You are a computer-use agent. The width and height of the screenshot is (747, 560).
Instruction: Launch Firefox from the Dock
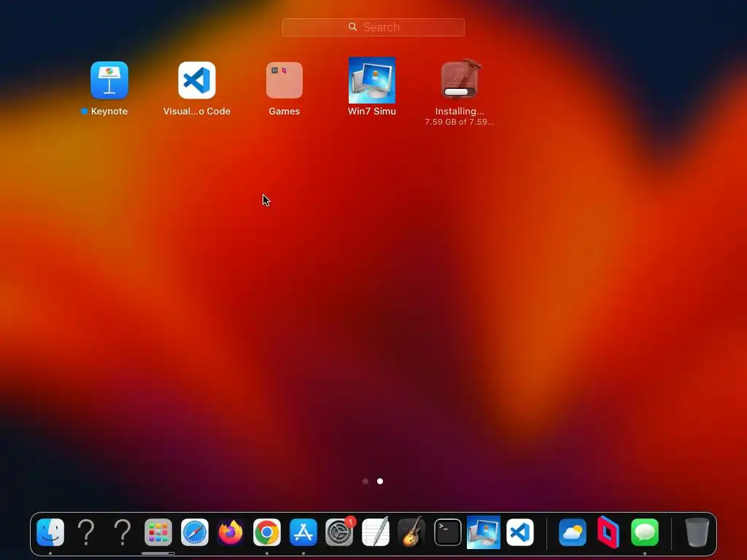[231, 532]
